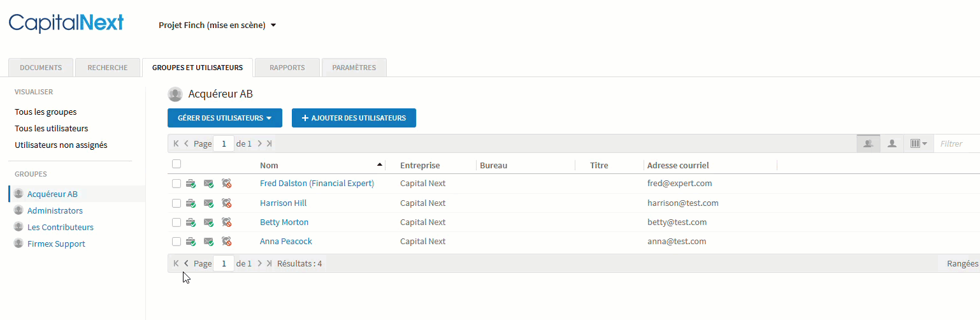This screenshot has width=980, height=320.
Task: Go to previous page in the upper pager
Action: coord(186,143)
